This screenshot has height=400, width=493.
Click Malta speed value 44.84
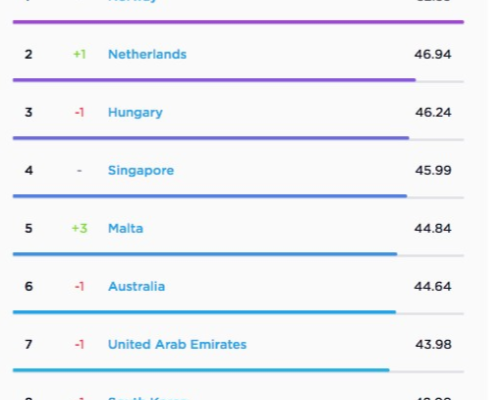pos(433,228)
